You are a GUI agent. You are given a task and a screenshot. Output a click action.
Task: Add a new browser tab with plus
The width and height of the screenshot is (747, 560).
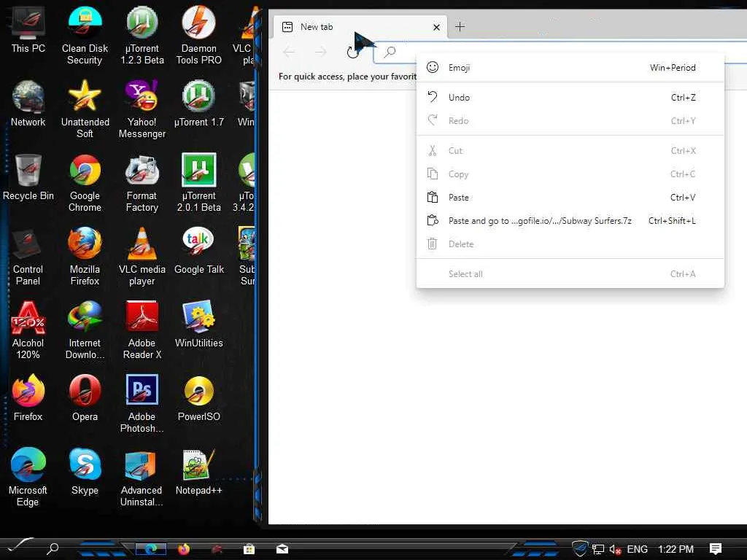click(460, 27)
